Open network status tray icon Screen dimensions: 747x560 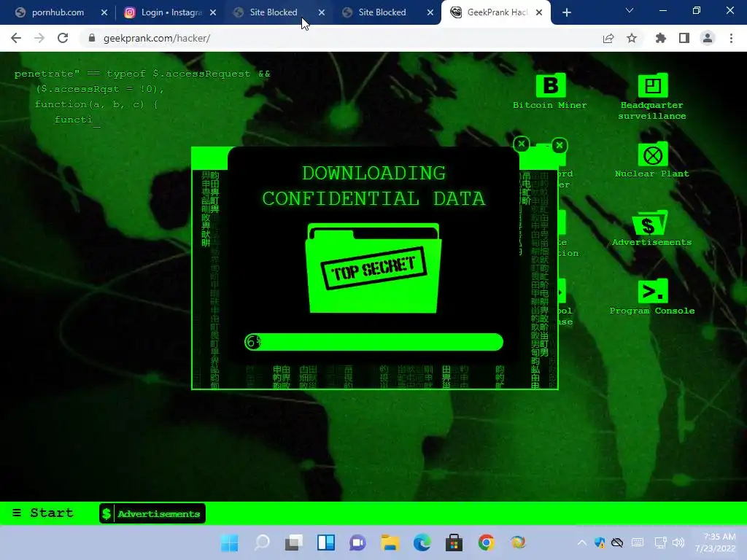[x=660, y=542]
